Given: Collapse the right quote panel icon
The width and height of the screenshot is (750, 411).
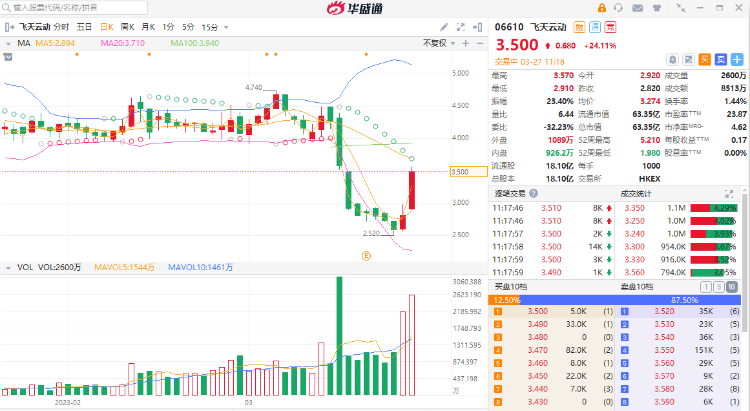Looking at the screenshot, I should click(477, 27).
